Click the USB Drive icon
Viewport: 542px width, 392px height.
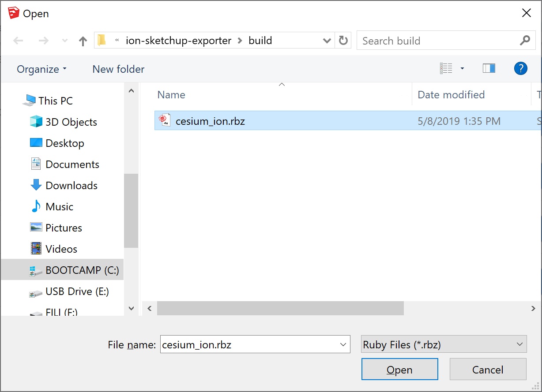(x=35, y=293)
